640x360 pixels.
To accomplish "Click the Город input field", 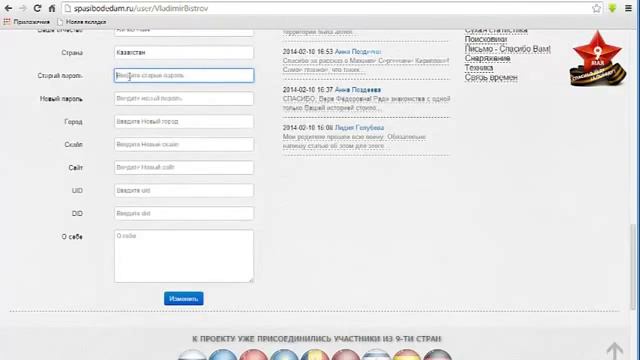I will click(x=184, y=122).
